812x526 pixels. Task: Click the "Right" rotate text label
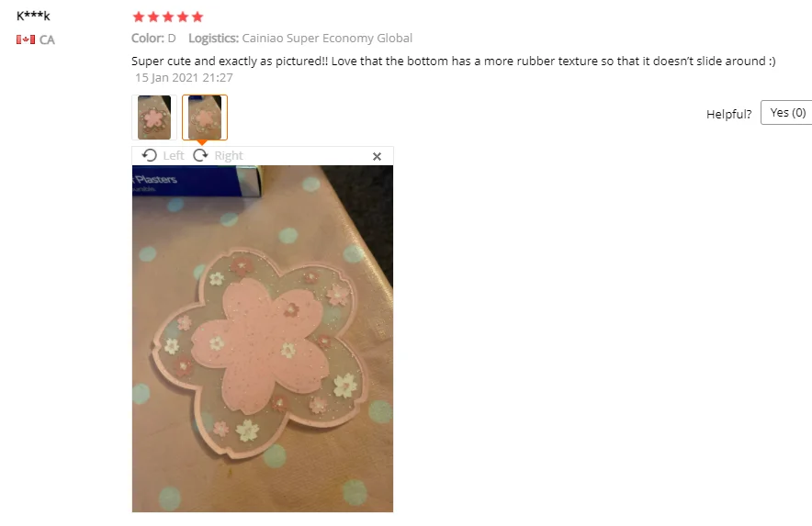pyautogui.click(x=229, y=156)
